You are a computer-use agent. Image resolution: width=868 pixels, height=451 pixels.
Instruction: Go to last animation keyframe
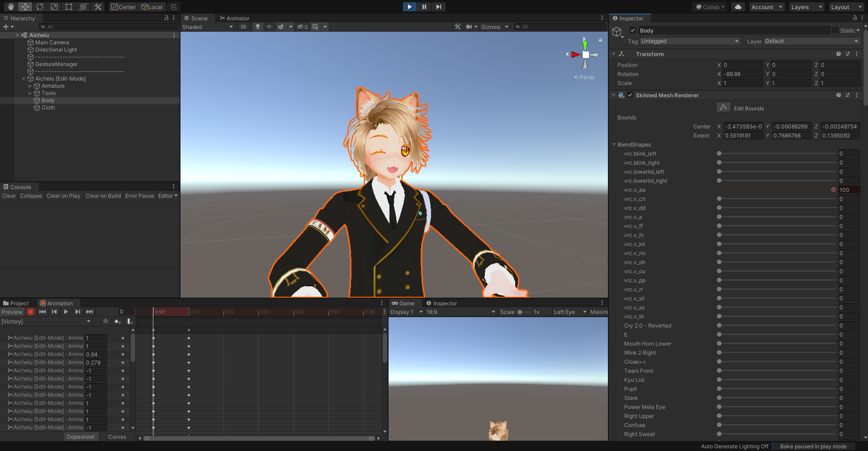coord(90,312)
